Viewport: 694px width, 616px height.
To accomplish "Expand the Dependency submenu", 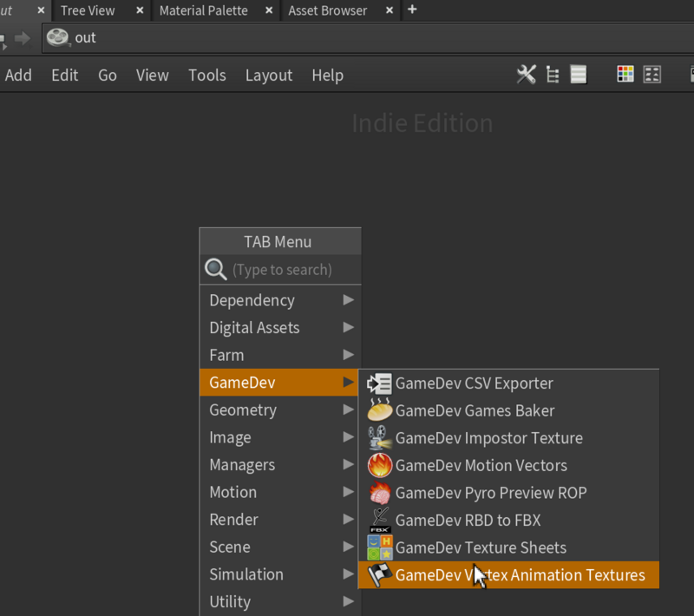I will tap(280, 300).
